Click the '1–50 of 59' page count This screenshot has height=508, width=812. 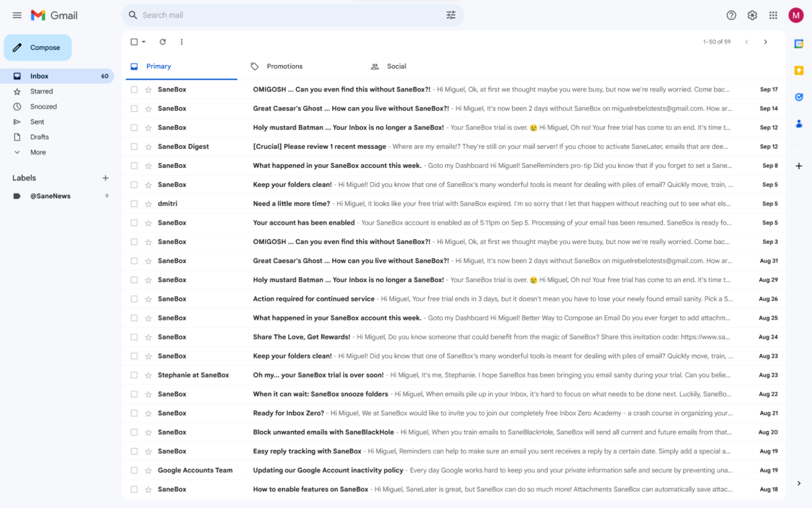point(717,42)
